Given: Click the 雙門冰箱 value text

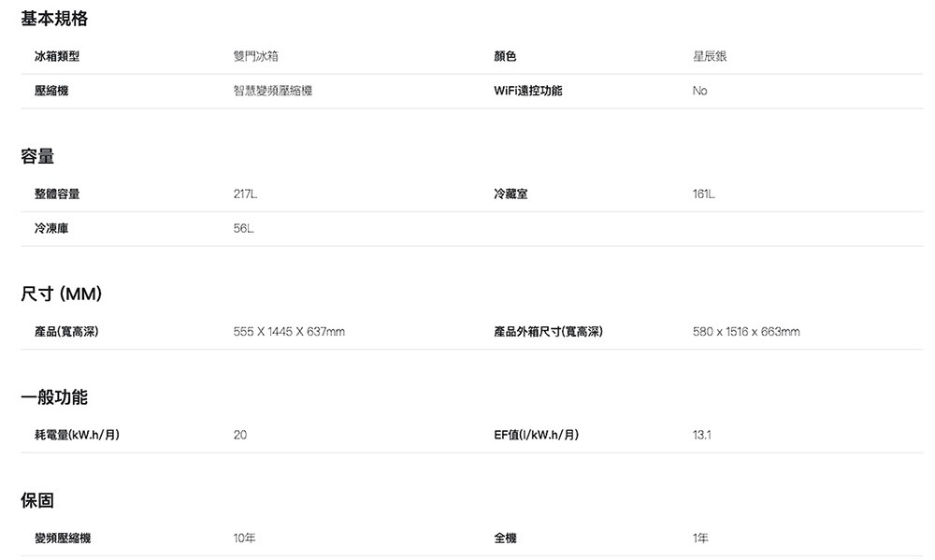Looking at the screenshot, I should pyautogui.click(x=256, y=57).
